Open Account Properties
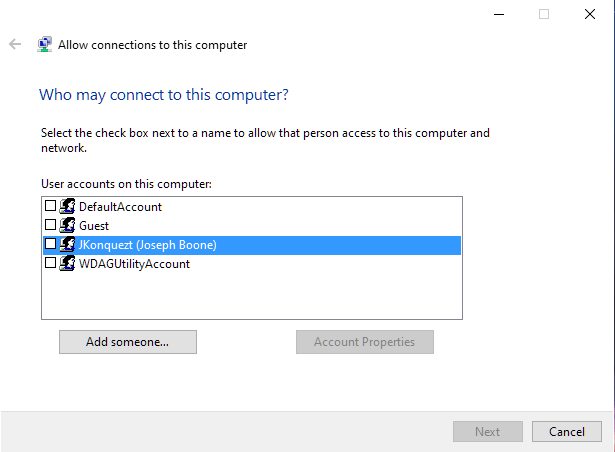This screenshot has width=615, height=452. 364,342
